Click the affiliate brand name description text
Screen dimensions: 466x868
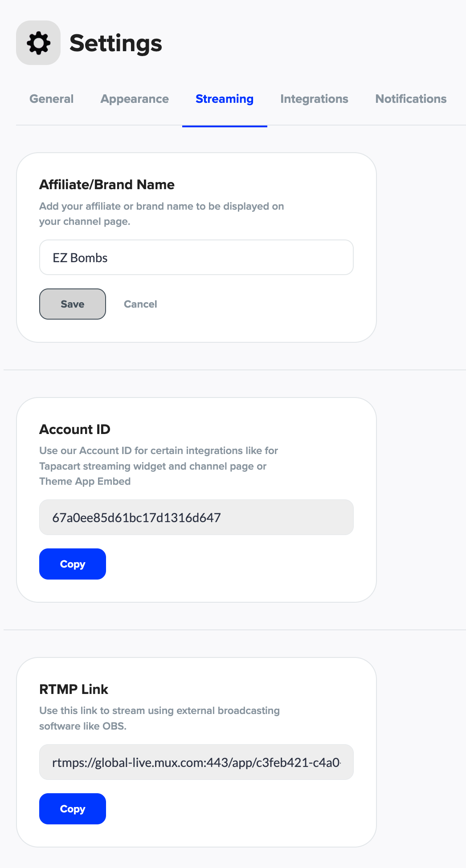[161, 214]
